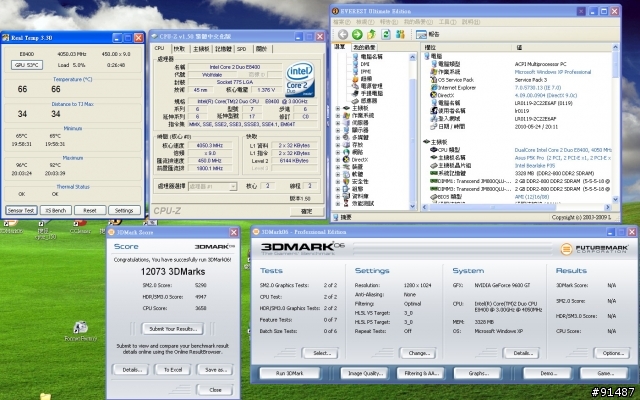Open Filtering & AA settings in 3DMark06
Image resolution: width=640 pixels, height=400 pixels.
coord(421,373)
